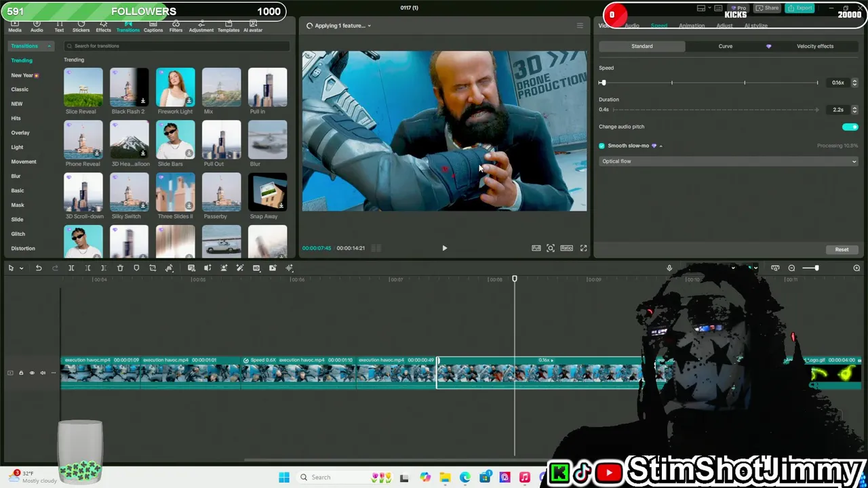
Task: Open the Media panel icon
Action: tap(14, 26)
